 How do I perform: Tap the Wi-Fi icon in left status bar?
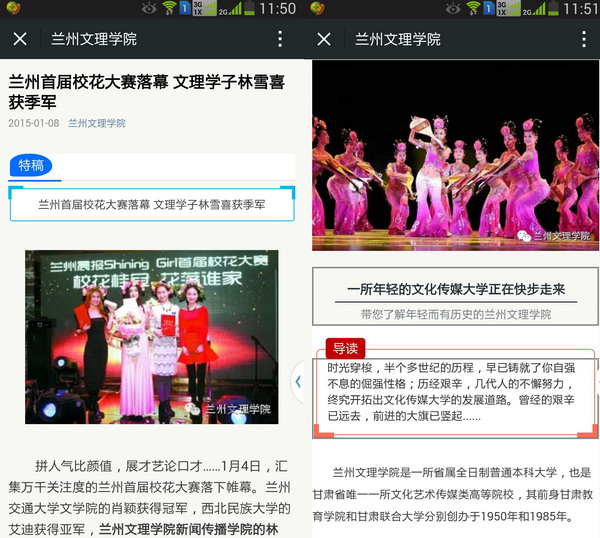click(169, 9)
